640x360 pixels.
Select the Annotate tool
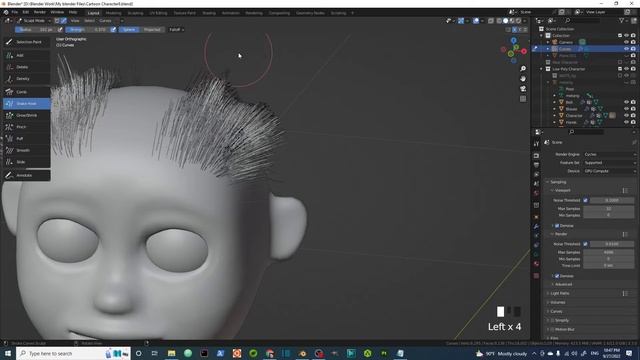point(27,175)
